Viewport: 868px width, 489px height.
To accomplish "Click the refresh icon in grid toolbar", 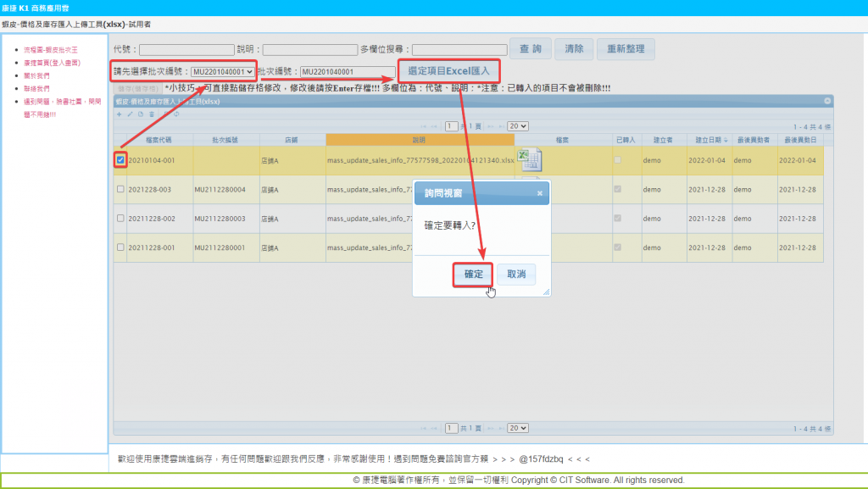I will [x=175, y=114].
